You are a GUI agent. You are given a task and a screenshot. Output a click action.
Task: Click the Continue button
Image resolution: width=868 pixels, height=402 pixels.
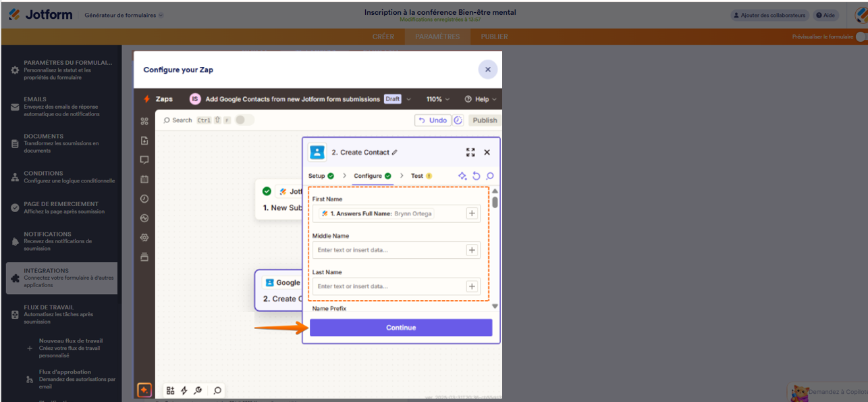click(x=401, y=328)
